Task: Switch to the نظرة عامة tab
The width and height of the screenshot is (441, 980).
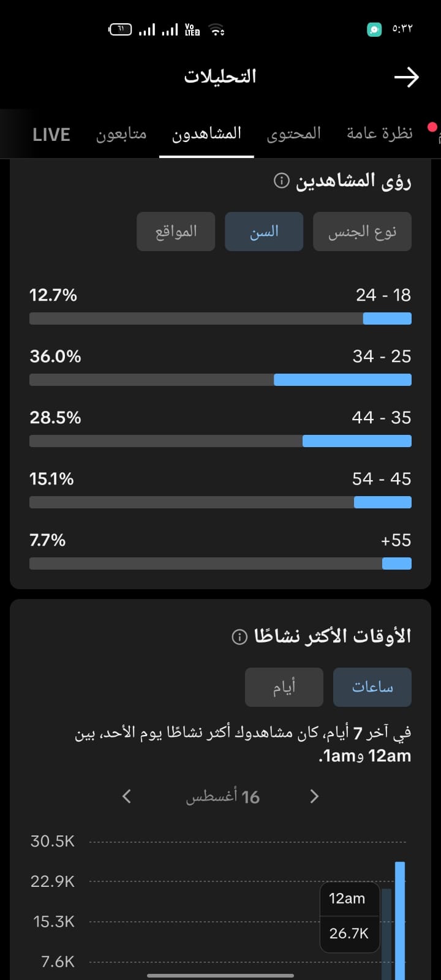Action: click(x=380, y=134)
